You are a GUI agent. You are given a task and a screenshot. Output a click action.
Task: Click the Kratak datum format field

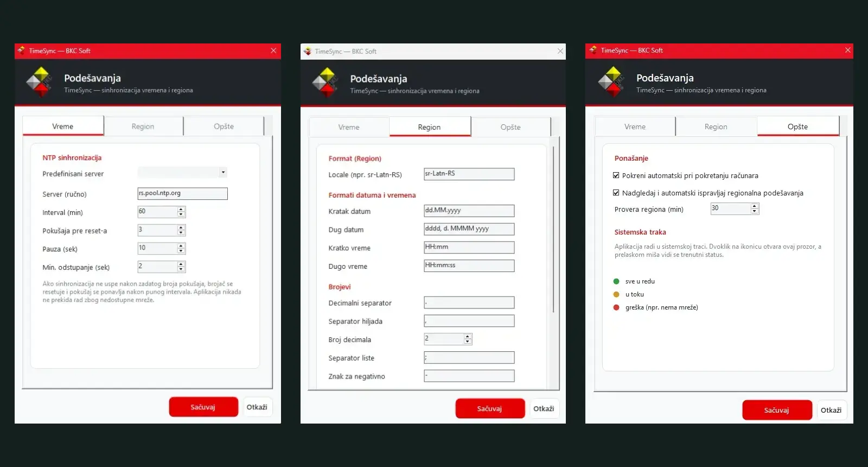pyautogui.click(x=469, y=211)
